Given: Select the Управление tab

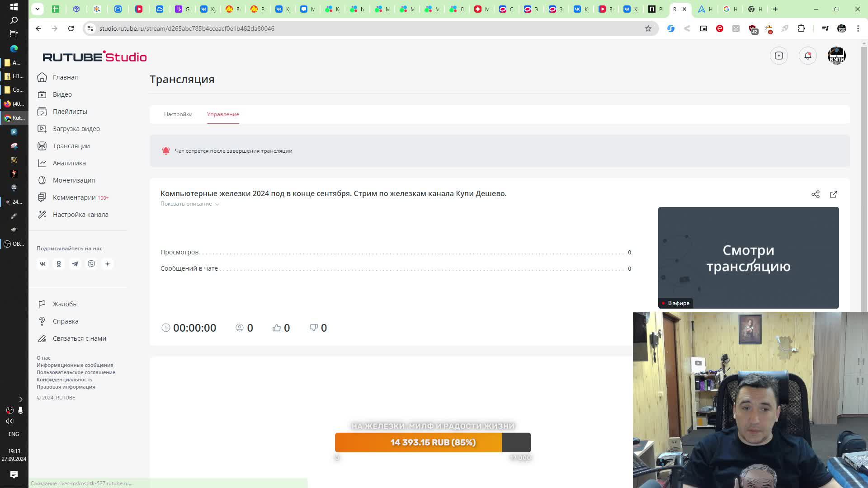Looking at the screenshot, I should pyautogui.click(x=223, y=114).
